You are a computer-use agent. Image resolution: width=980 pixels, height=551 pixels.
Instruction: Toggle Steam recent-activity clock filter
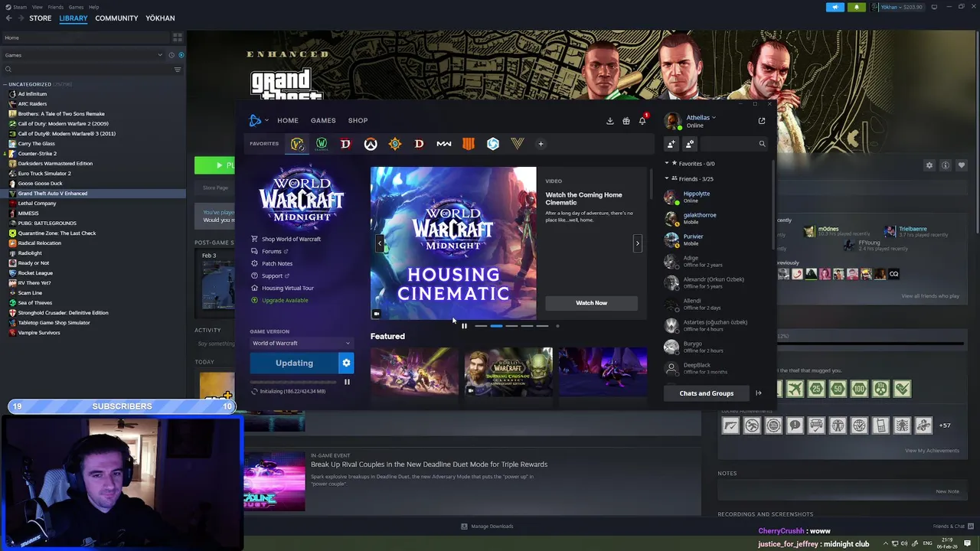pyautogui.click(x=171, y=55)
